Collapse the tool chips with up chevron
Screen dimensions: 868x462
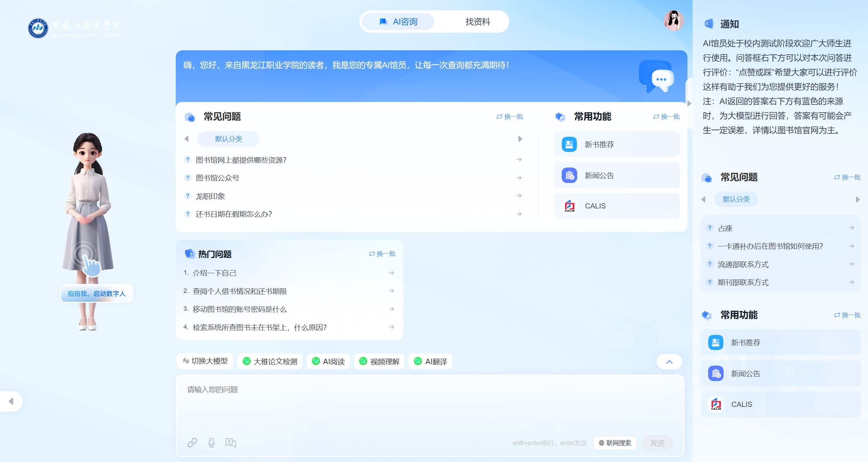point(669,361)
